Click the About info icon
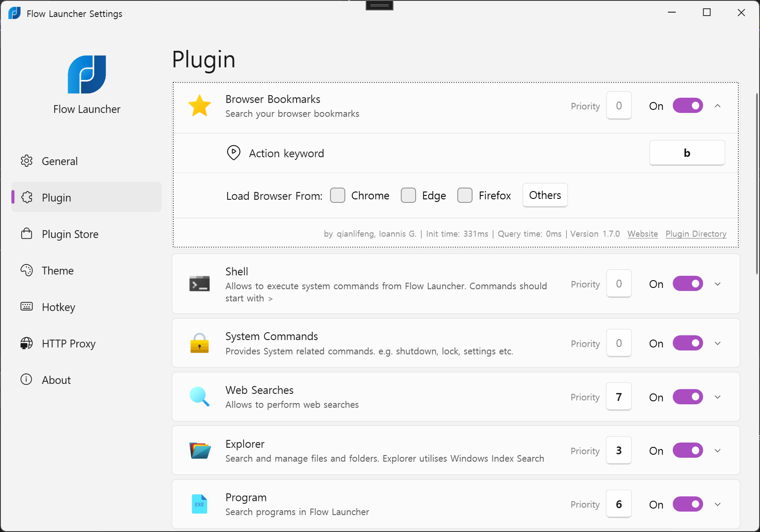This screenshot has height=532, width=760. [26, 380]
